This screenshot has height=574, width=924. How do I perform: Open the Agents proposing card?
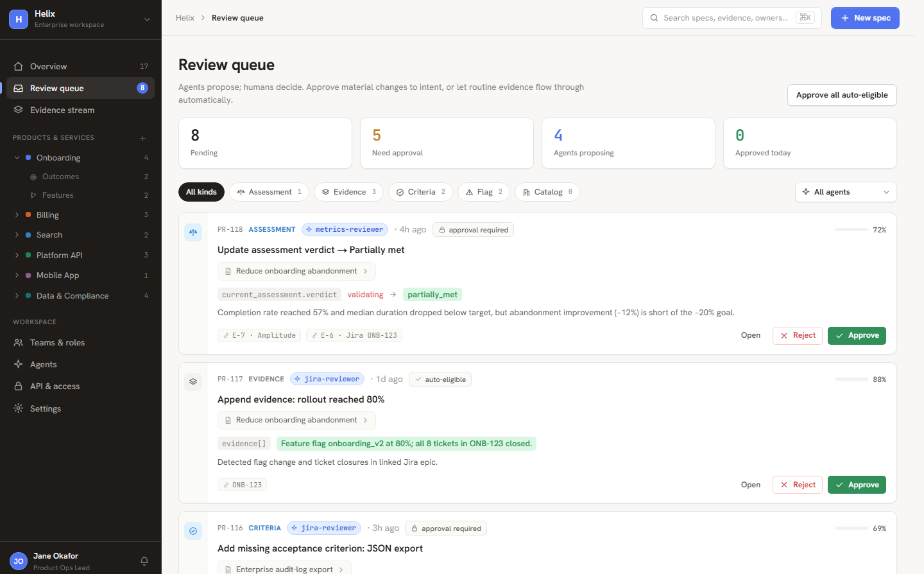(628, 143)
